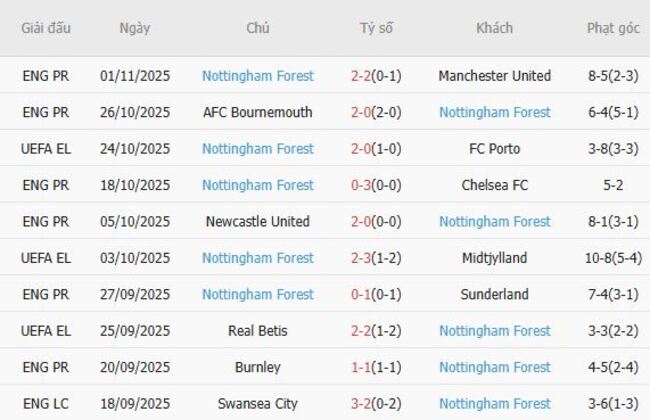Click the "Phạt góc" column header

[613, 28]
